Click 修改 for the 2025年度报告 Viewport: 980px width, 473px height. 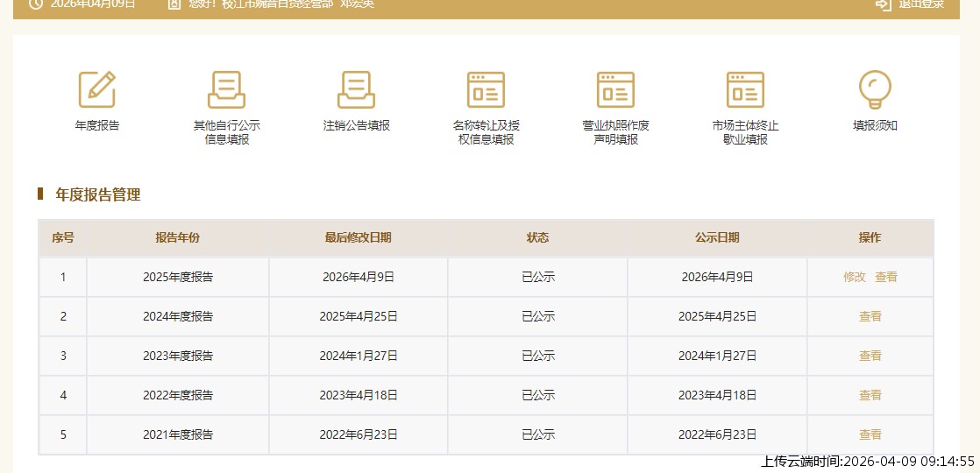tap(855, 277)
